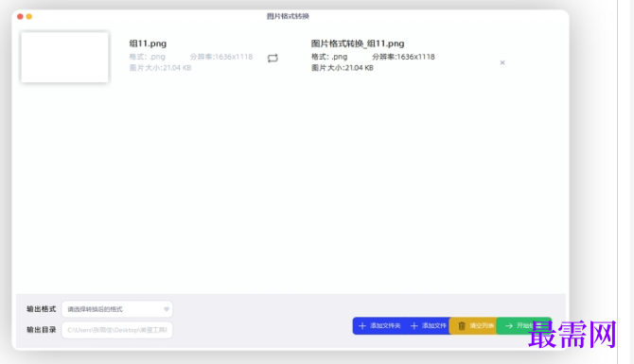Click the 添加文件夹 add folder button

coord(379,325)
